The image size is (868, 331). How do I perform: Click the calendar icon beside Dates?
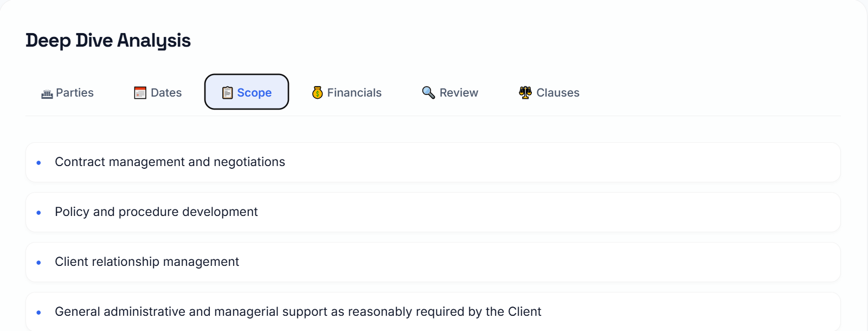[140, 93]
